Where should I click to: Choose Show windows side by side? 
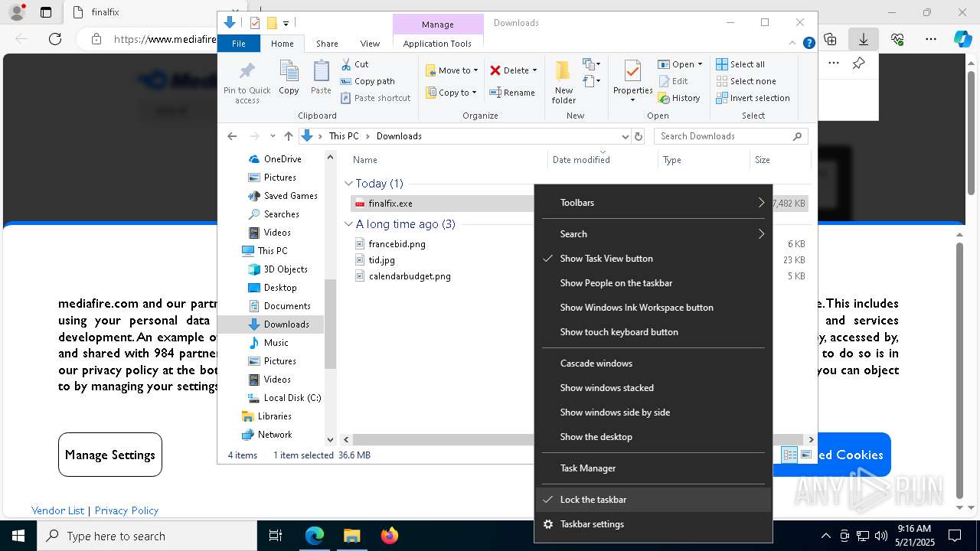point(653,412)
